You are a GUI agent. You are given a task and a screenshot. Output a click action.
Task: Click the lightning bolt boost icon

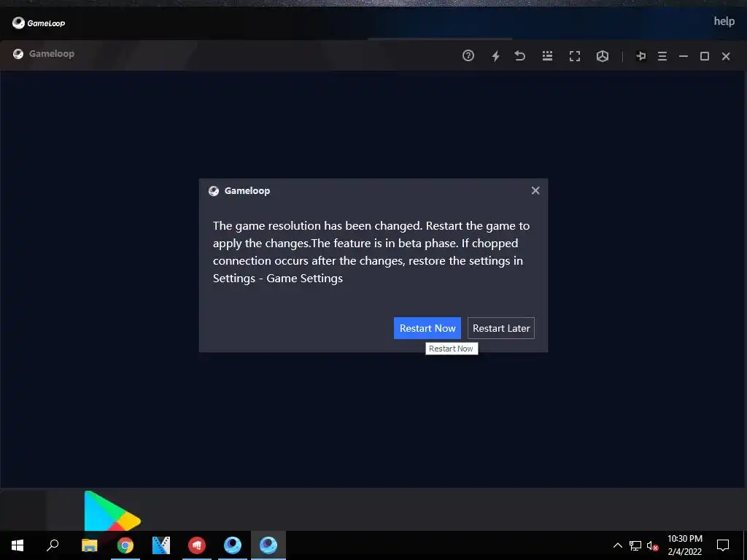coord(496,56)
